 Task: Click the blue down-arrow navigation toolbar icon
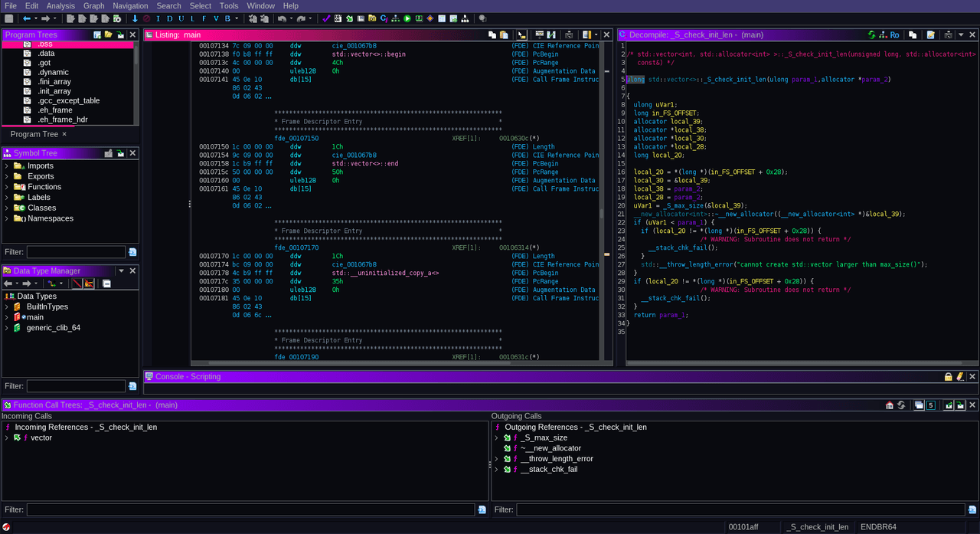coord(136,18)
